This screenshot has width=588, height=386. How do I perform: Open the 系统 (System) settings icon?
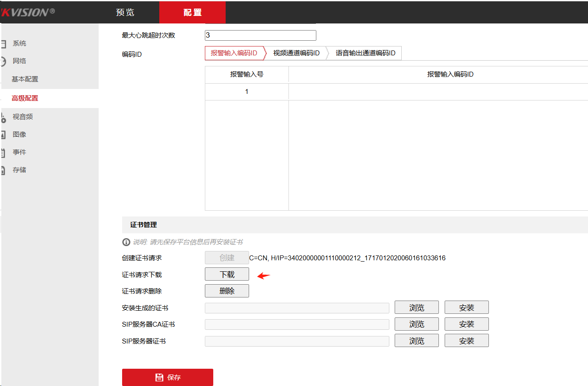point(4,43)
